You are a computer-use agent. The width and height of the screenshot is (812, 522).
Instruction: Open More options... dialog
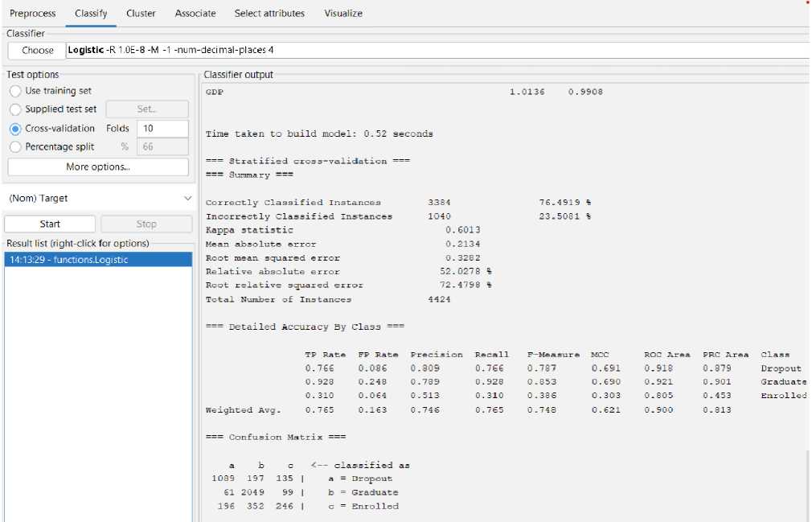tap(98, 166)
